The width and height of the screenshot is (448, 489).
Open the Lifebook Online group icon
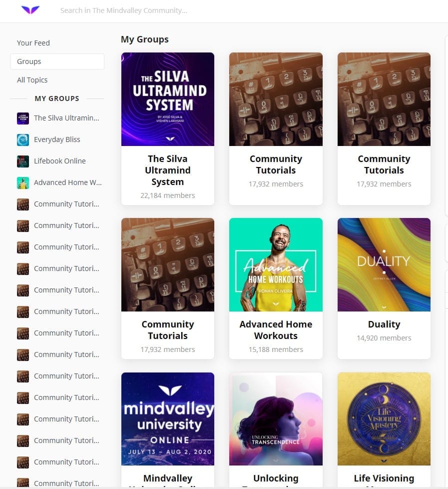(x=23, y=161)
